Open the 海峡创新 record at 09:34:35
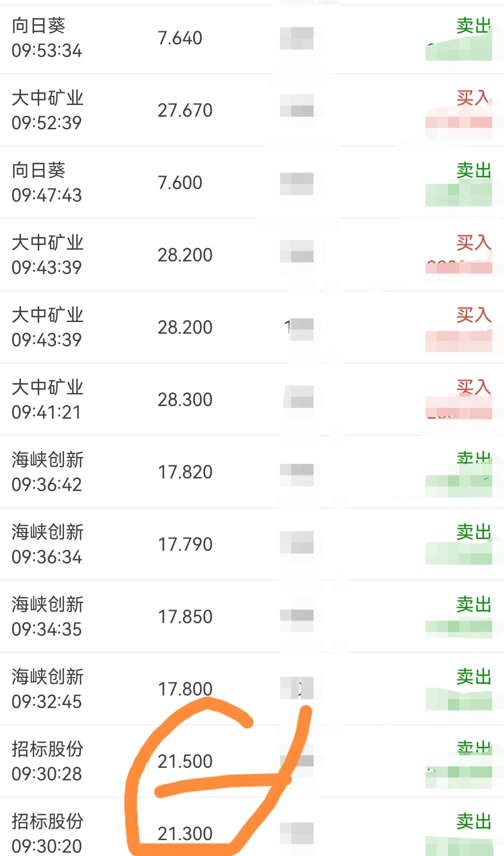504x856 pixels. coord(47,617)
